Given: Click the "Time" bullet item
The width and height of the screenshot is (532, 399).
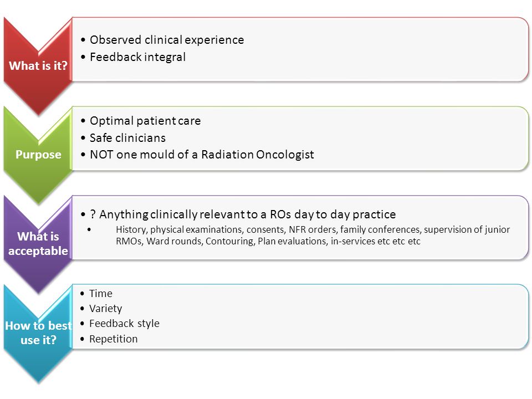Looking at the screenshot, I should point(101,294).
